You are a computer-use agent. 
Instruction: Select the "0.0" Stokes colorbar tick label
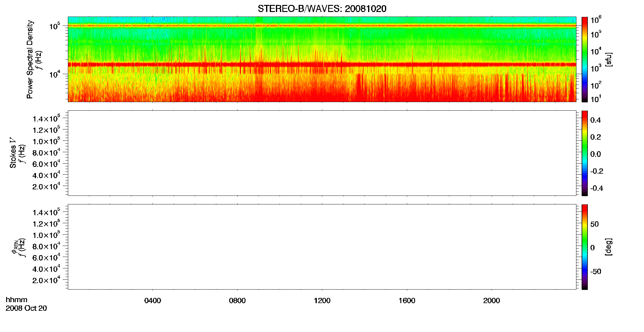[595, 154]
